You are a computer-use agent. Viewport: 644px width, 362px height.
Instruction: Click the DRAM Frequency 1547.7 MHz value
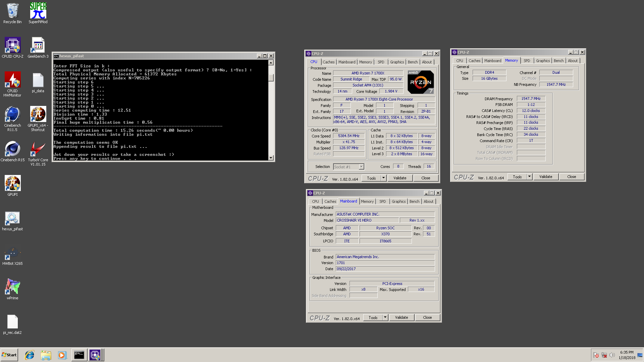click(x=531, y=99)
